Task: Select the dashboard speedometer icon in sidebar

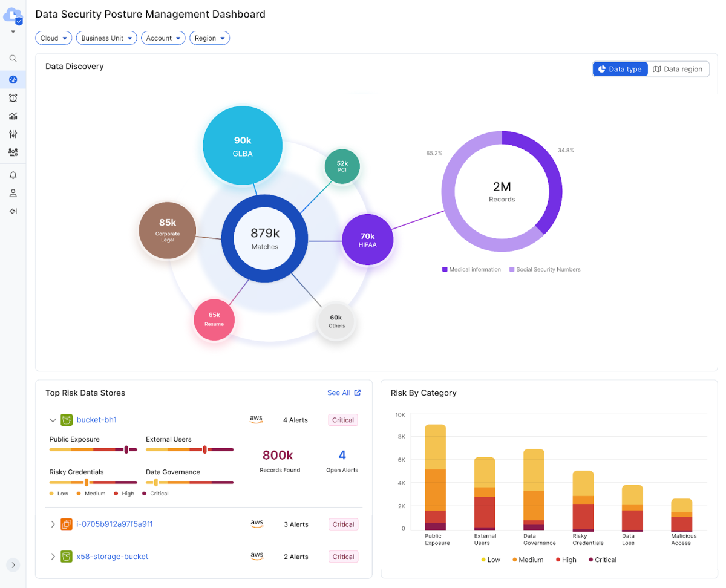Action: click(13, 79)
